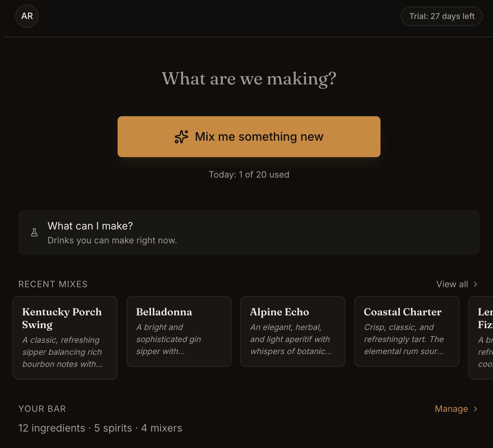Click the Today 1 of 20 used text

click(249, 175)
